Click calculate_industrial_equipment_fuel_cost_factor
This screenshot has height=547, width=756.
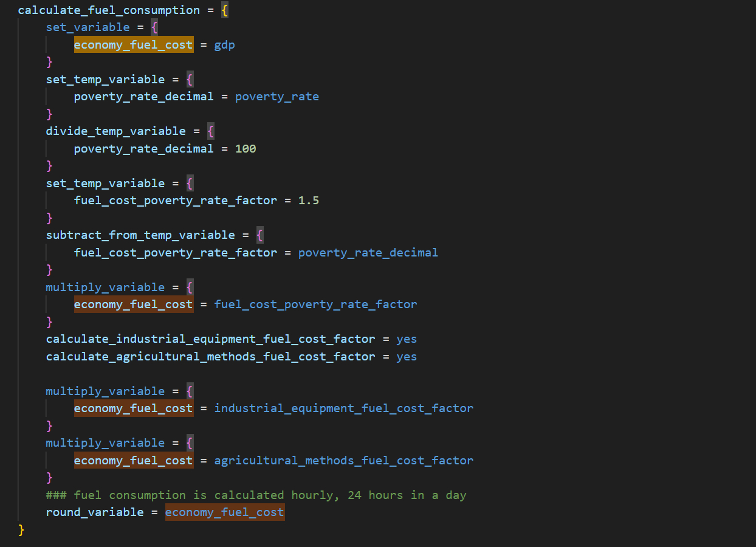[210, 339]
